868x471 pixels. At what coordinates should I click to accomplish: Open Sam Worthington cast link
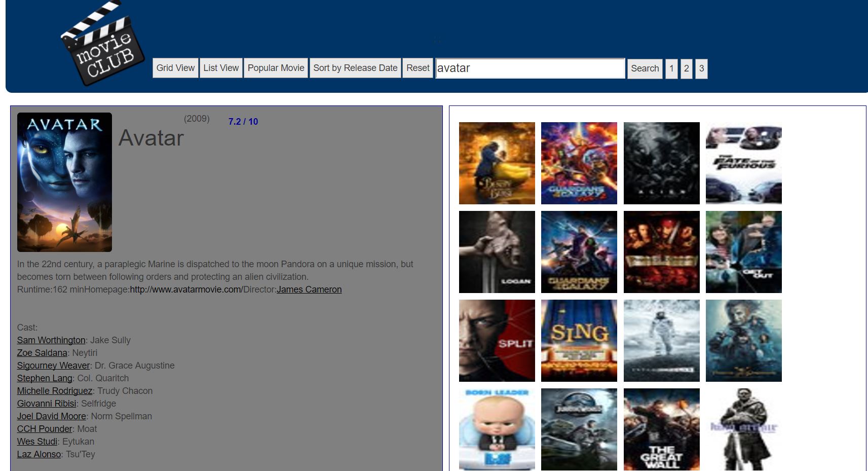coord(51,340)
